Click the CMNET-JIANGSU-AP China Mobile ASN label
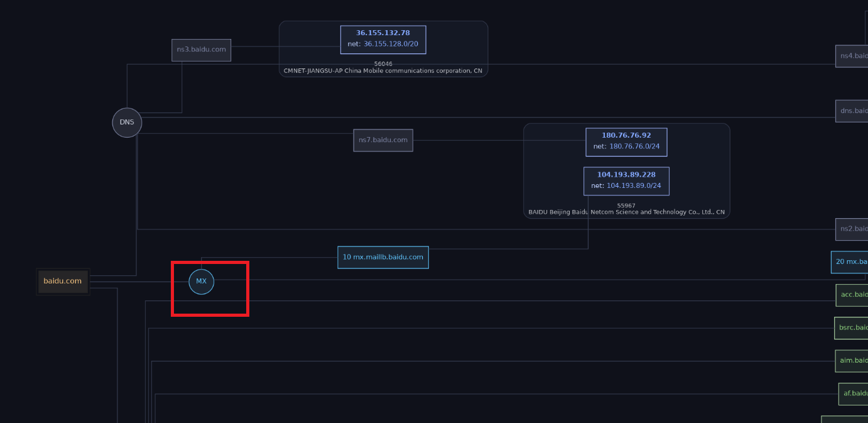 pos(382,71)
